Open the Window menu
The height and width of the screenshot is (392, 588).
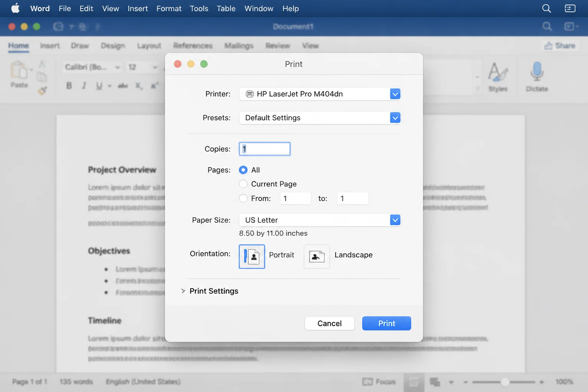pos(259,8)
